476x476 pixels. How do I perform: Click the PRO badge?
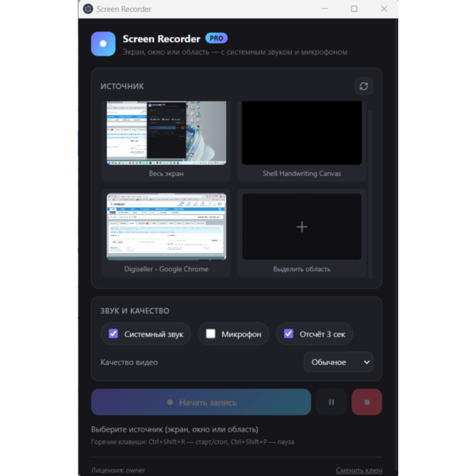(216, 38)
